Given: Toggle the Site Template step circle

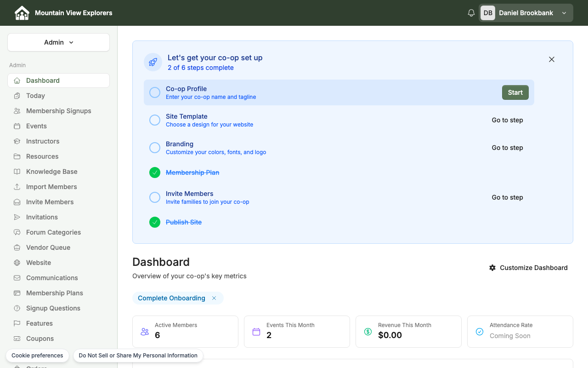Looking at the screenshot, I should point(155,120).
